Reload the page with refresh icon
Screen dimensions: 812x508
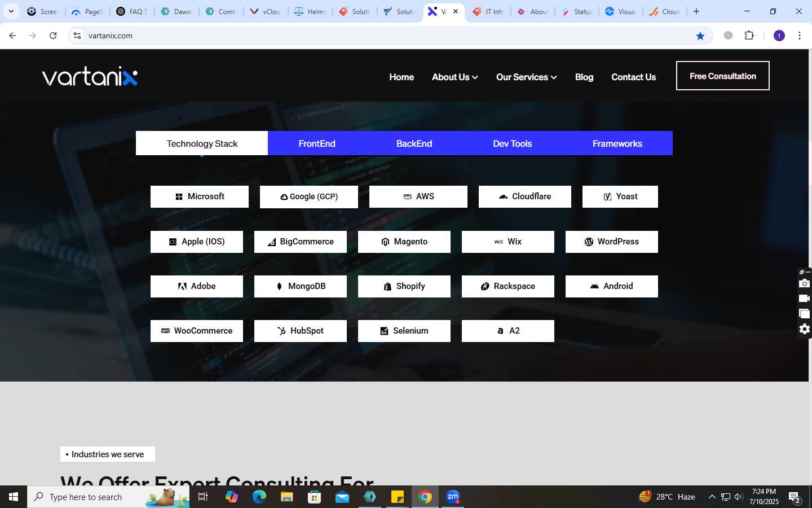pyautogui.click(x=53, y=36)
